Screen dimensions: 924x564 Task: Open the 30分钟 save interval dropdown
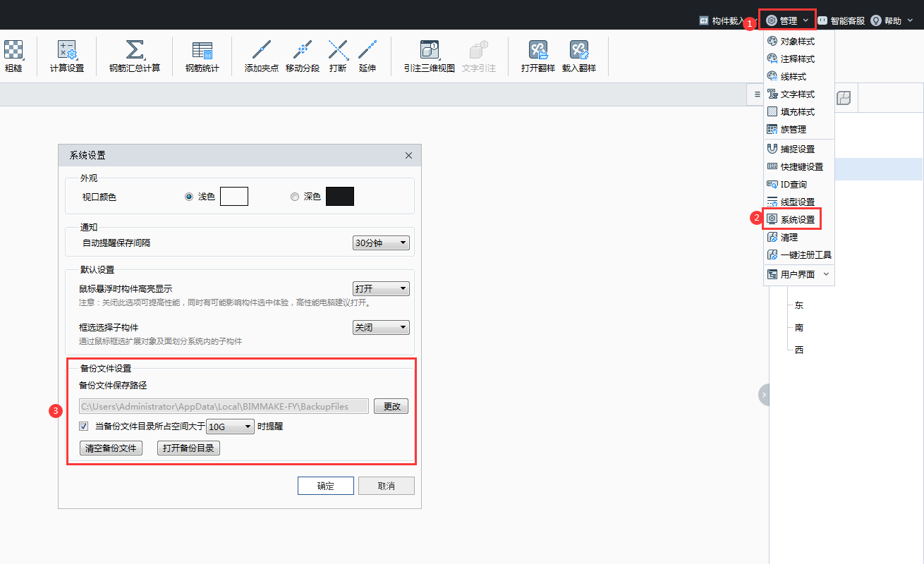(x=381, y=243)
